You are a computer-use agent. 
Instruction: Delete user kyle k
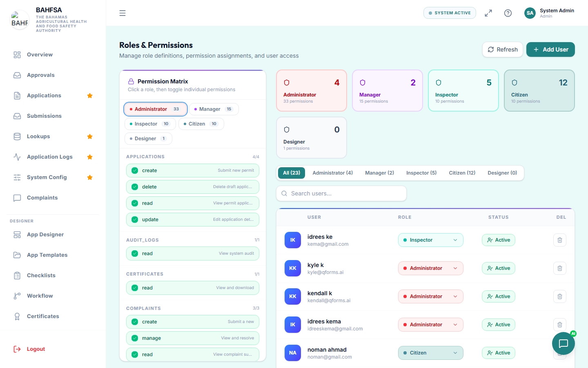(x=560, y=268)
